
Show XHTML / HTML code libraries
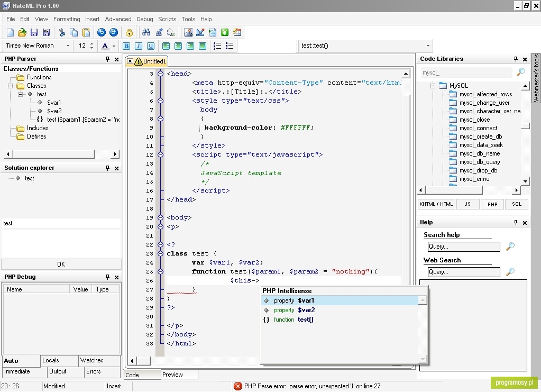436,204
